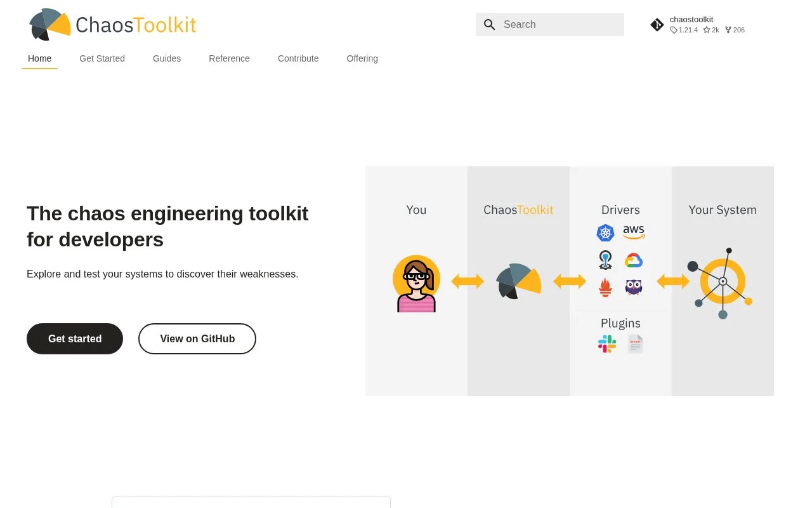The width and height of the screenshot is (812, 508).
Task: Click the AWS driver icon
Action: coord(634,232)
